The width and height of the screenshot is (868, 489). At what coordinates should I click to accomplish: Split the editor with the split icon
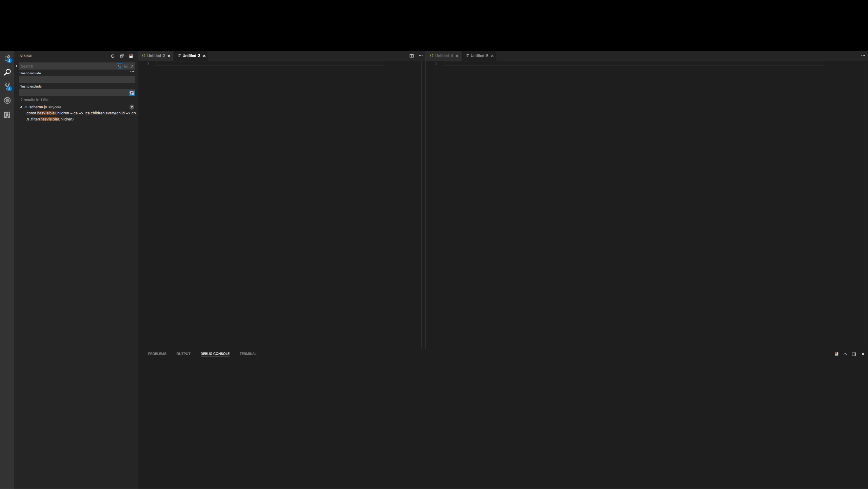pyautogui.click(x=411, y=56)
